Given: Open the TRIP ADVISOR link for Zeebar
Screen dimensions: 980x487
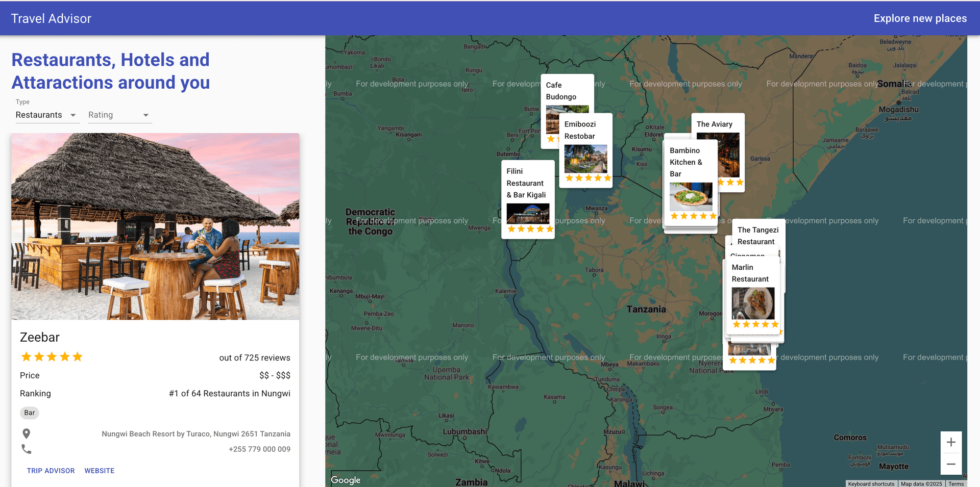Looking at the screenshot, I should [x=51, y=471].
